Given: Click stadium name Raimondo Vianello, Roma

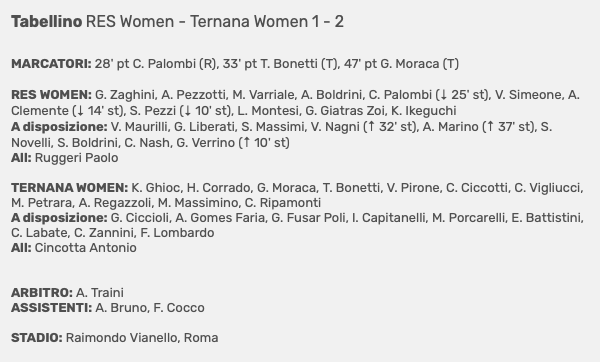Looking at the screenshot, I should 142,338.
